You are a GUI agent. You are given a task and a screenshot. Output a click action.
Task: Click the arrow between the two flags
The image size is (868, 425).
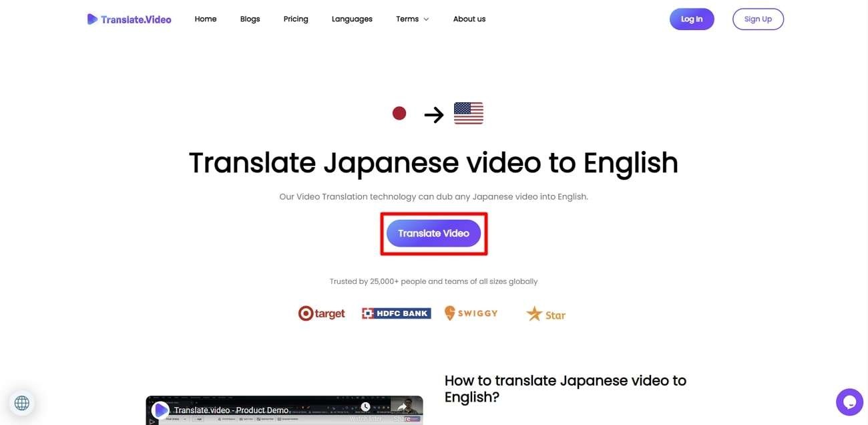point(433,114)
